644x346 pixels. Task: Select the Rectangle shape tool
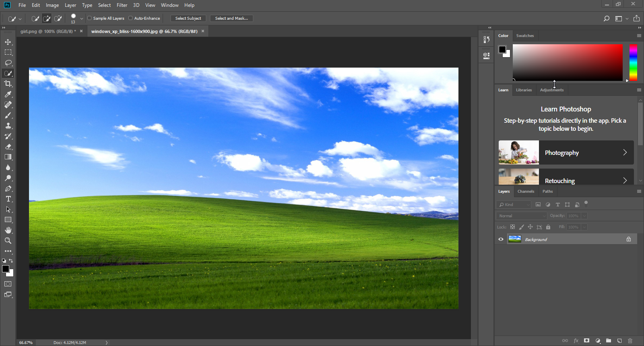(8, 220)
